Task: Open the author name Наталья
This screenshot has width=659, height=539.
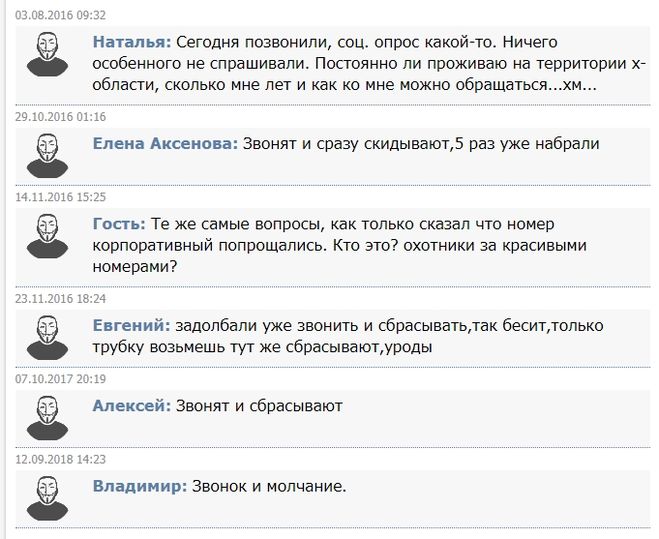Action: point(130,43)
